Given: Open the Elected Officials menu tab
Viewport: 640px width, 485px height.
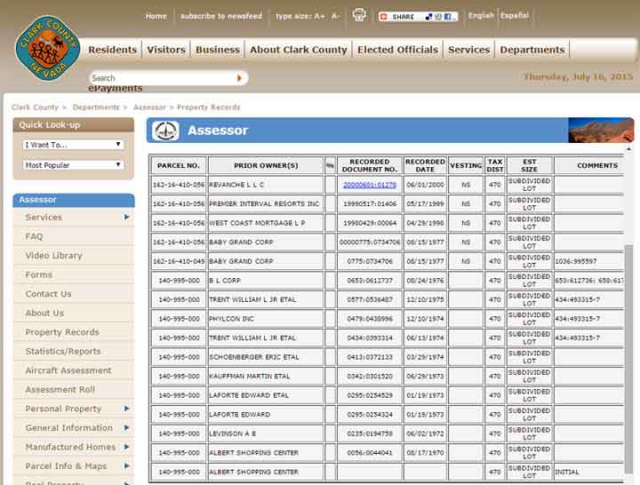Looking at the screenshot, I should 397,50.
